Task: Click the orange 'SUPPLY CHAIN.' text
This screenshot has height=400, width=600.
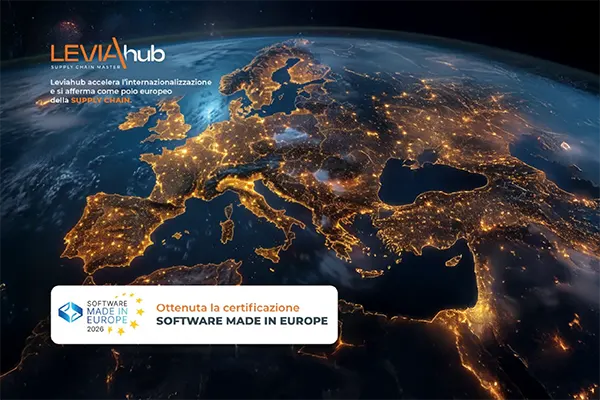Action: coord(101,100)
